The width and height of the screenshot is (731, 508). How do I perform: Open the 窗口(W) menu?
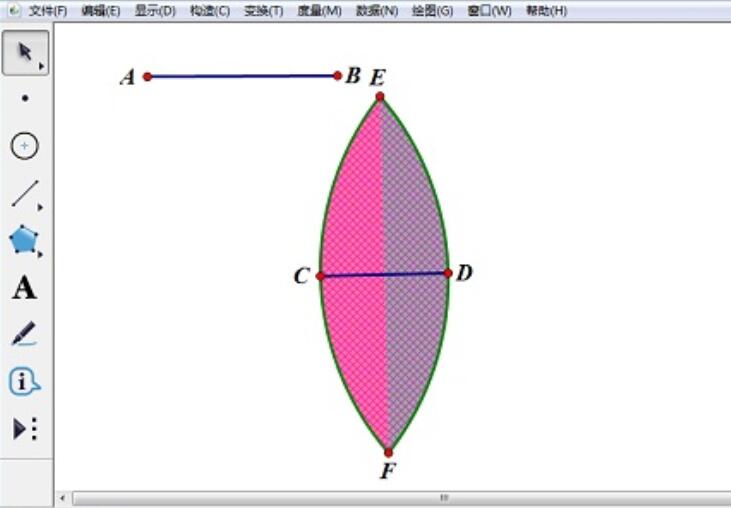(489, 11)
